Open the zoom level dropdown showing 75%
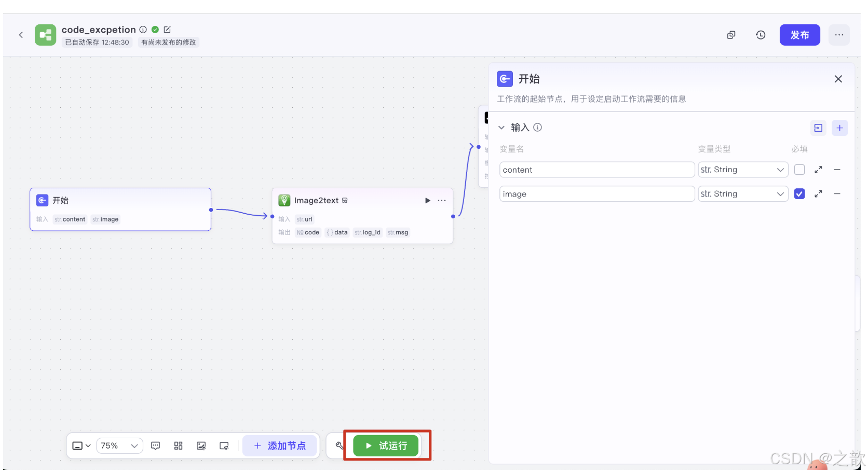Screen dimensions: 868x474 (119, 445)
